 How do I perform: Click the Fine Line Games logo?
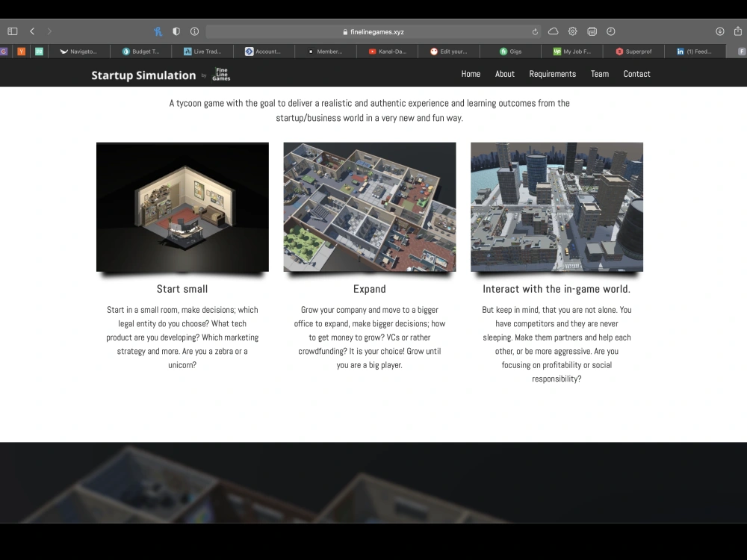(x=222, y=74)
